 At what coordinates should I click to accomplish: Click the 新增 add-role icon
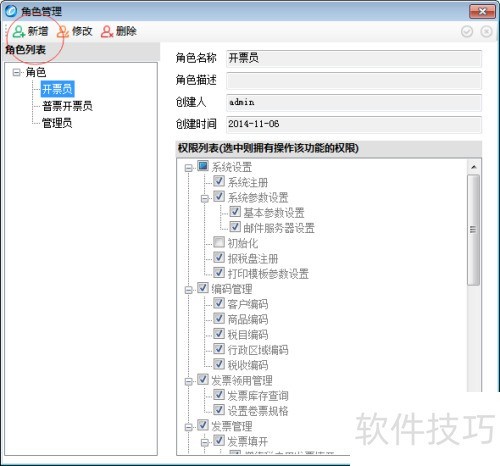click(x=19, y=32)
